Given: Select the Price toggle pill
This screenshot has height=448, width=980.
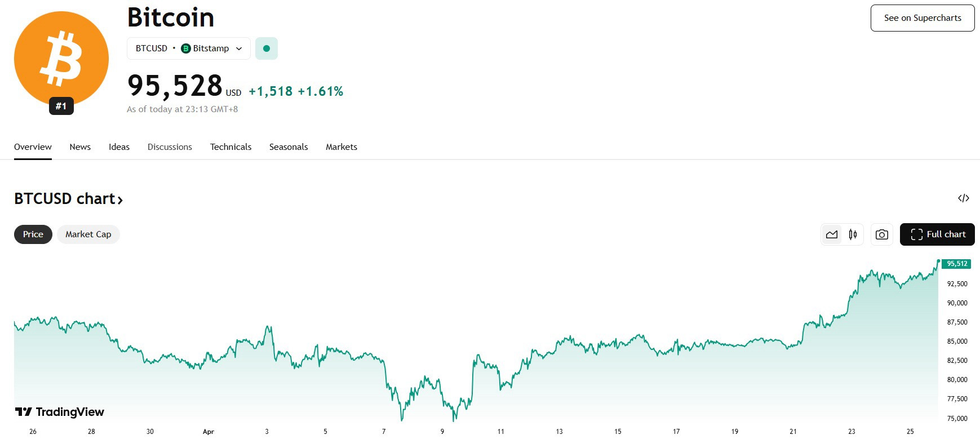Looking at the screenshot, I should 33,234.
